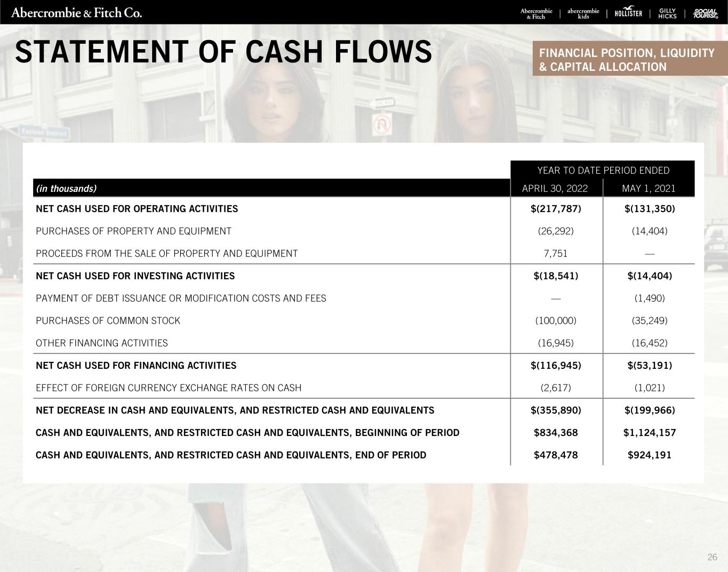Viewport: 728px width, 572px height.
Task: Click the Abercrombie & Fitch Co. header logo
Action: [x=77, y=13]
